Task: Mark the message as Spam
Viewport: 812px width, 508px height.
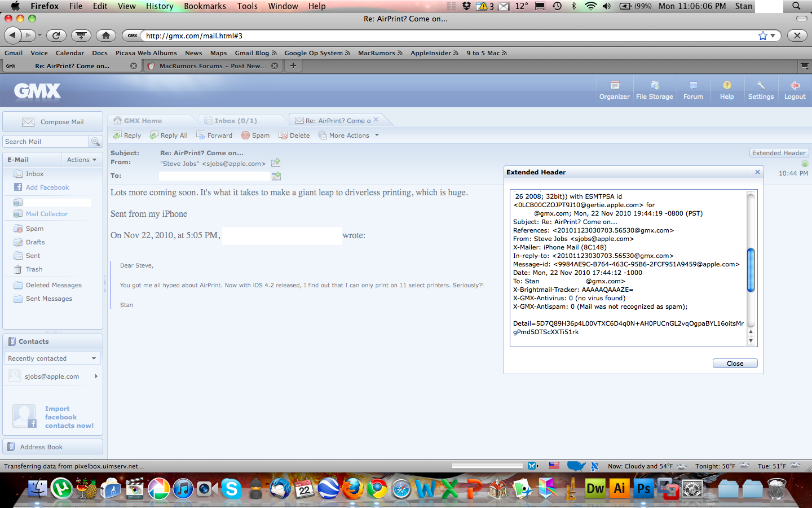Action: [255, 135]
